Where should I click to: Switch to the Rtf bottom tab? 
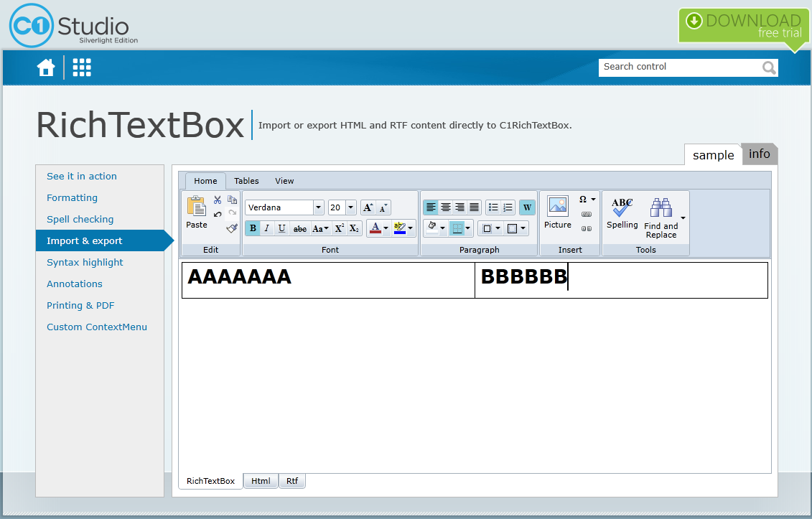[292, 481]
